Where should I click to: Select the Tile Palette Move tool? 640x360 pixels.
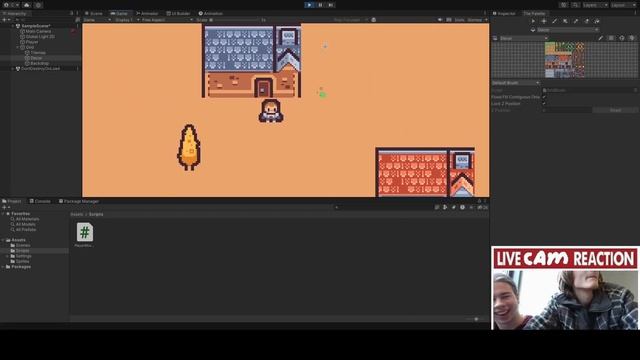coord(544,21)
